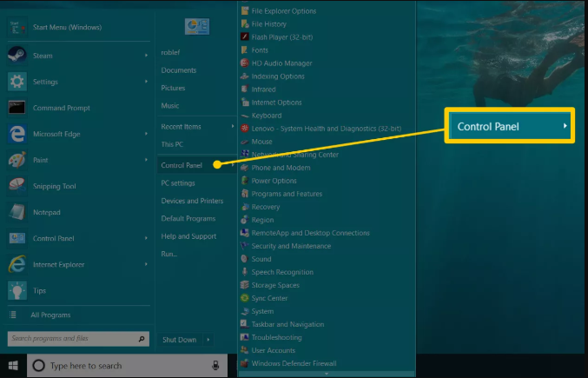588x378 pixels.
Task: Open Notepad icon
Action: click(x=17, y=212)
